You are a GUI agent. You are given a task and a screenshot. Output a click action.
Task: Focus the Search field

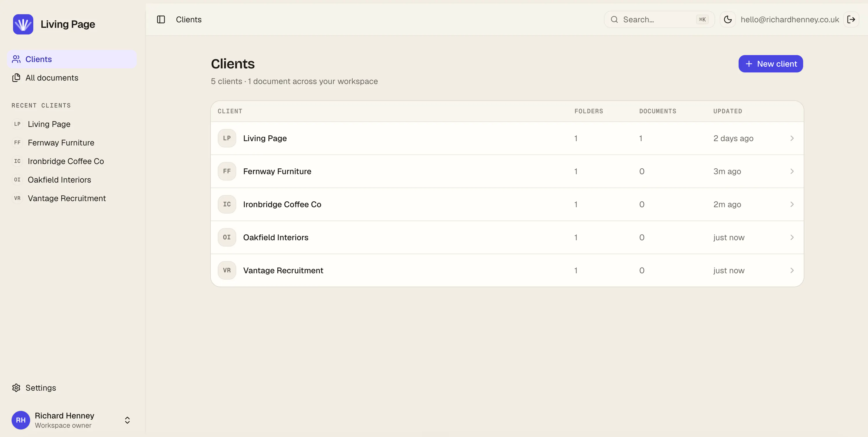(x=659, y=19)
